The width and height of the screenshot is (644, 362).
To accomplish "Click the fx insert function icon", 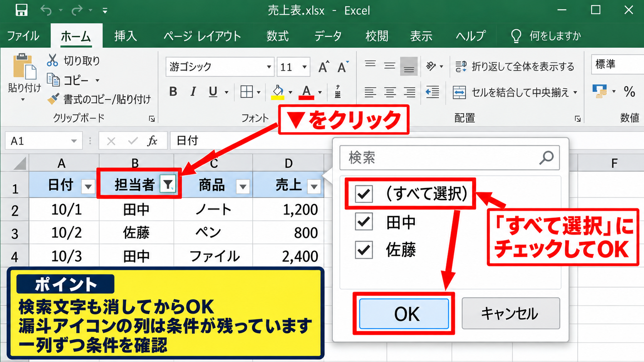I will click(153, 141).
